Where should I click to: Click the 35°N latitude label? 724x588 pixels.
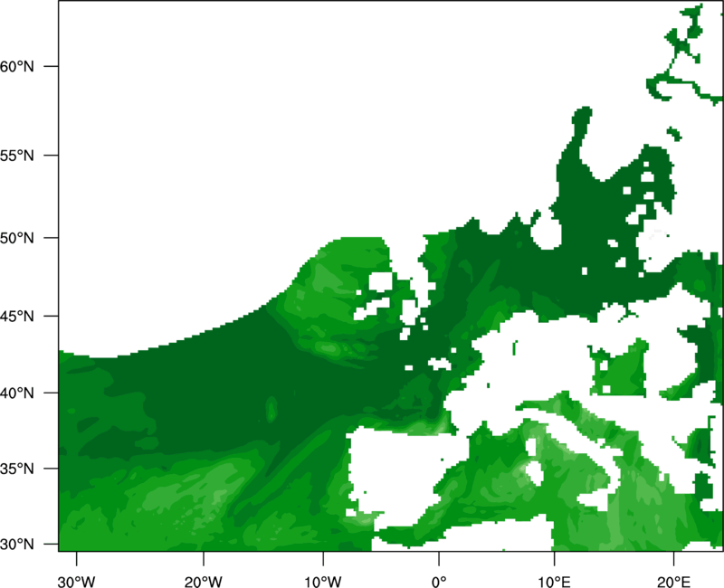pos(16,469)
